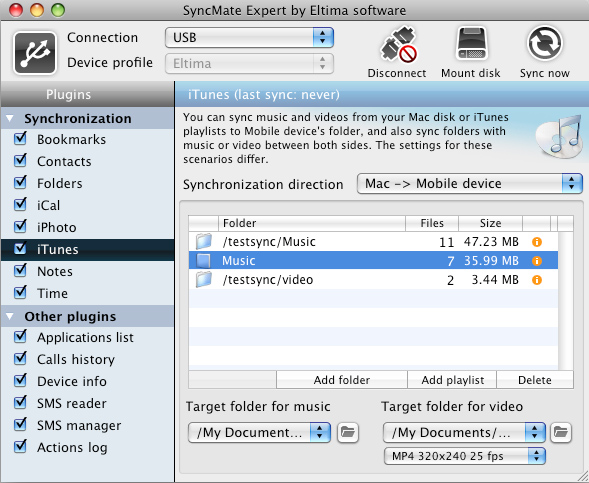Toggle the SMS manager checkbox
The height and width of the screenshot is (483, 589).
(x=20, y=424)
